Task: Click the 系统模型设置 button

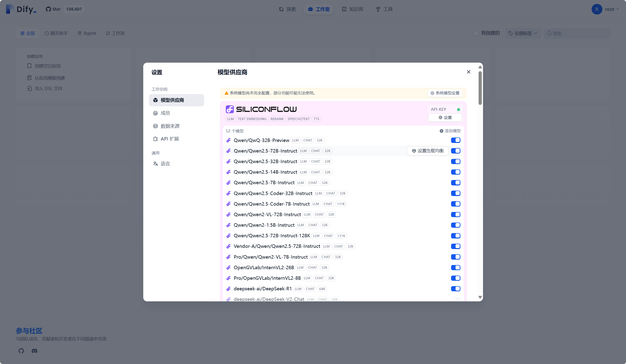Action: click(445, 93)
